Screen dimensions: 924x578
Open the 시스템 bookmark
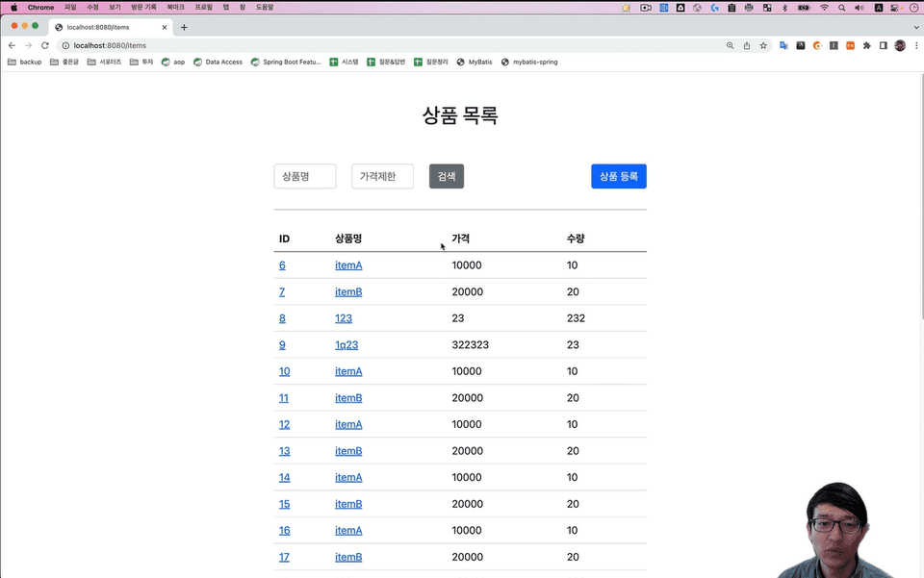tap(345, 62)
